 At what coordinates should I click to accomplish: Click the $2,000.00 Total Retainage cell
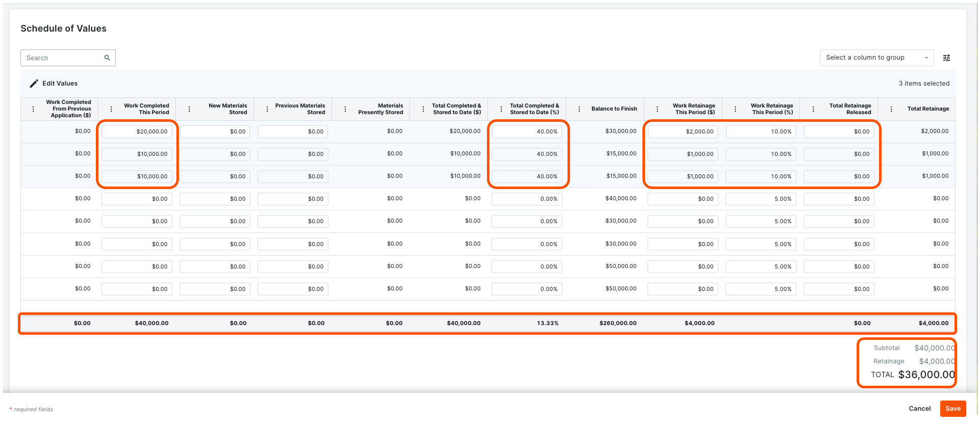click(935, 131)
